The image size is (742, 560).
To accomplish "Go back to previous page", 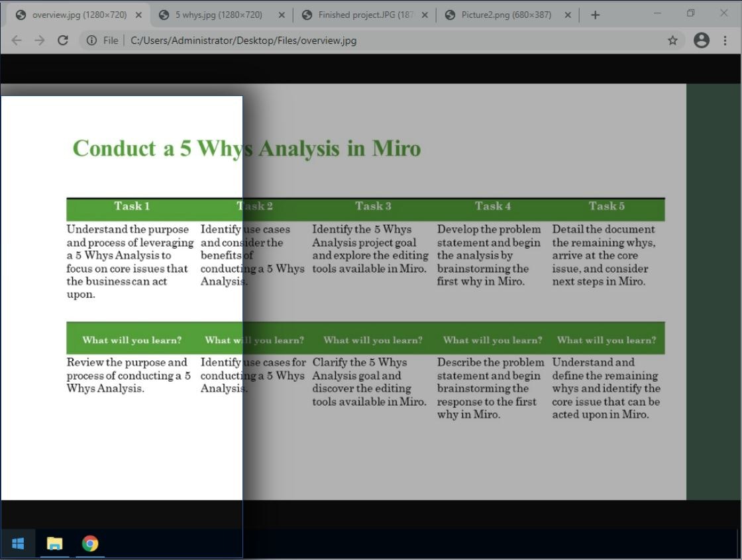I will [17, 40].
